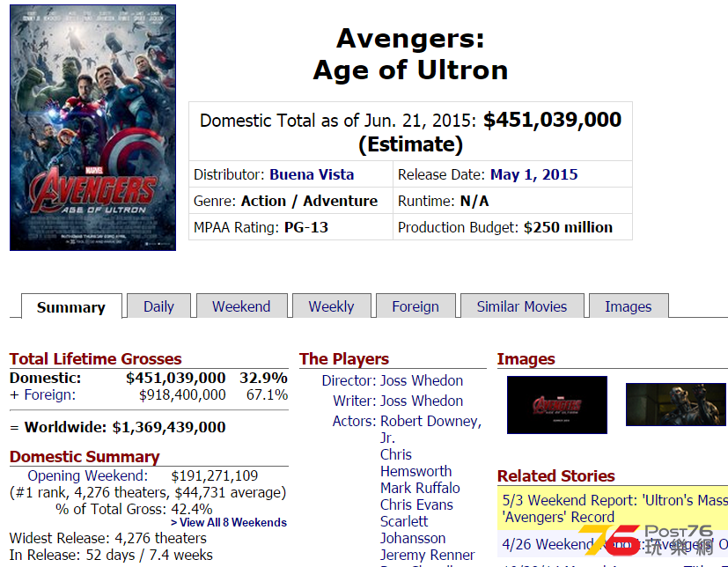
Task: Select the % of Total Gross 42.4% text
Action: pos(134,509)
